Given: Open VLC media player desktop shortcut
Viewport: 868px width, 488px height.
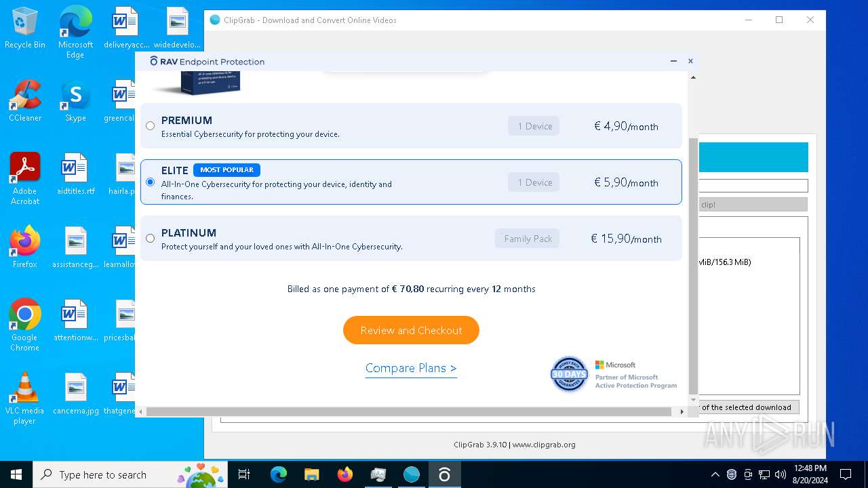Looking at the screenshot, I should pyautogui.click(x=25, y=398).
